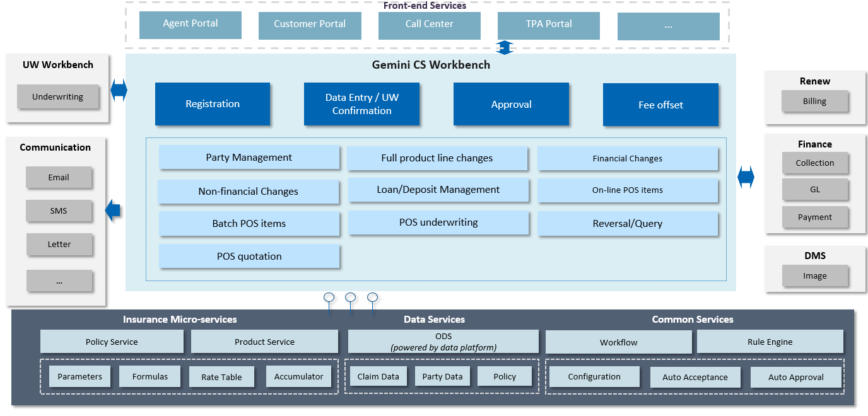
Task: Select POS underwriting item
Action: tap(438, 222)
